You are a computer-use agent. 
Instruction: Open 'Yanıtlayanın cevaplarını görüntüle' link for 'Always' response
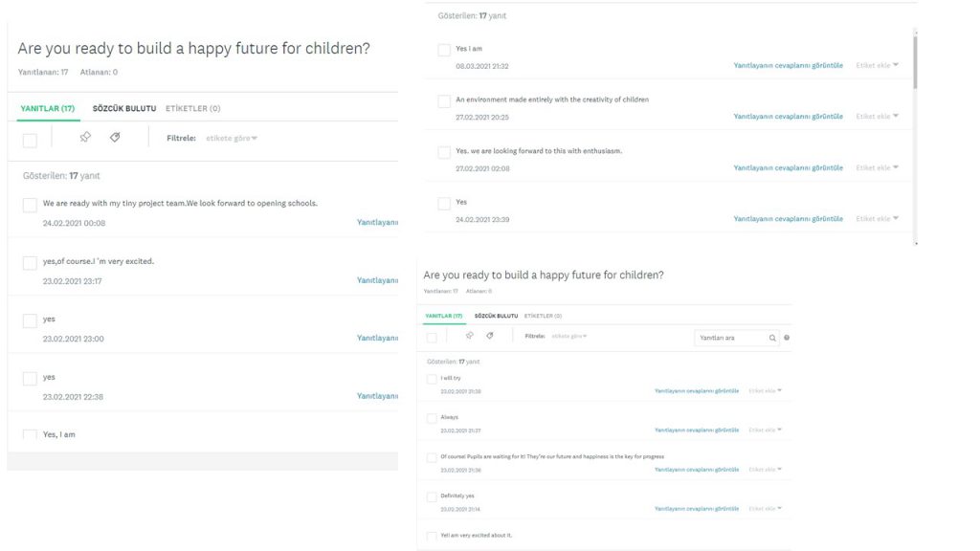click(x=696, y=430)
